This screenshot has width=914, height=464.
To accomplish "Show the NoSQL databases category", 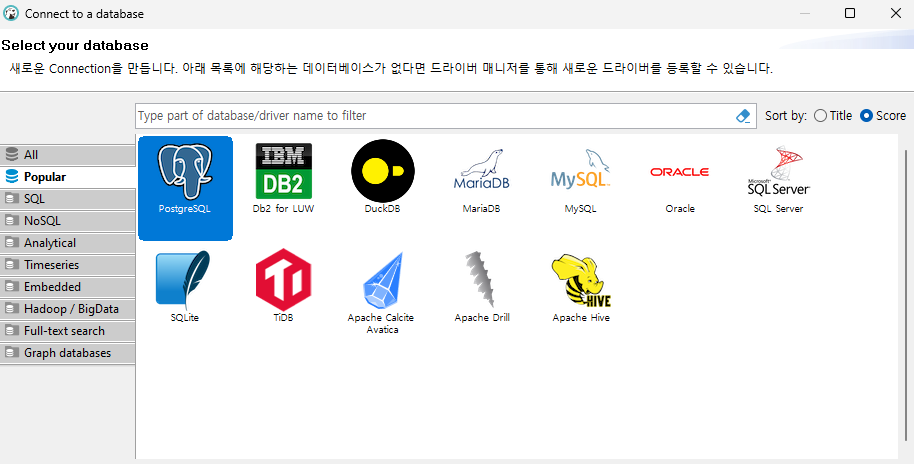I will 68,221.
